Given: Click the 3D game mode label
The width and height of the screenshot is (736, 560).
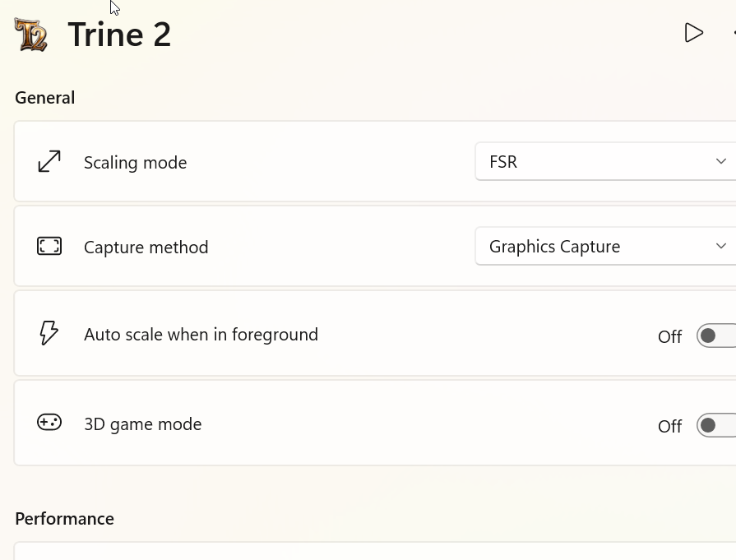Looking at the screenshot, I should tap(143, 424).
